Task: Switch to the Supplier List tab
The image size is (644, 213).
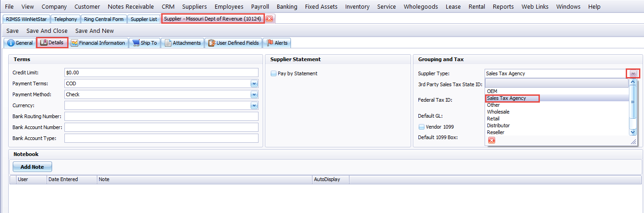Action: tap(143, 19)
